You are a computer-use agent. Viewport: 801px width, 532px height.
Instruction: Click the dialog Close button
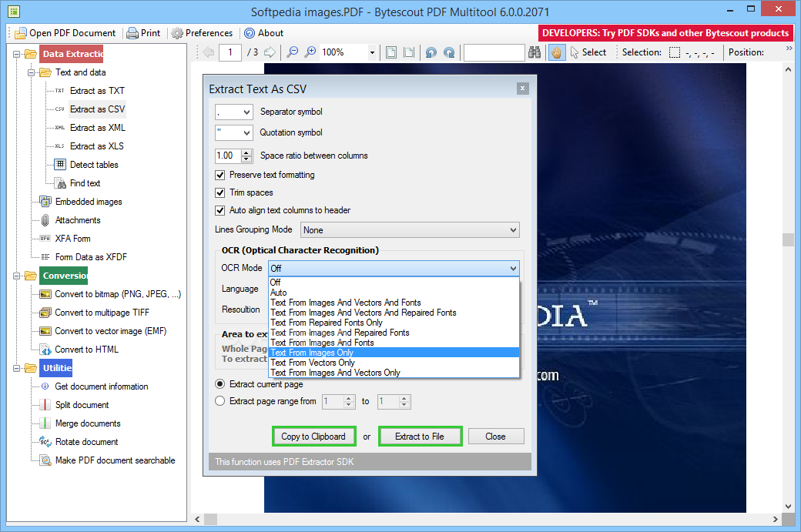pyautogui.click(x=495, y=437)
